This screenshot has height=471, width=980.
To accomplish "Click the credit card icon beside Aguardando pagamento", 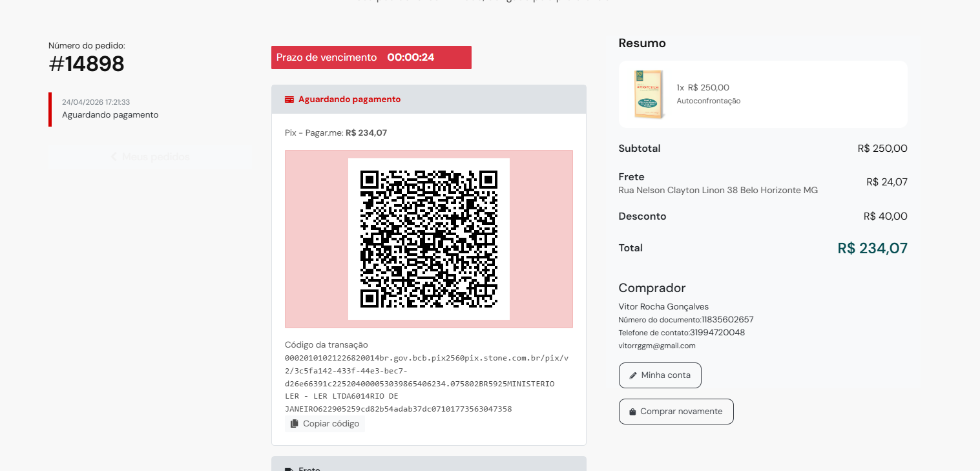I will point(289,99).
